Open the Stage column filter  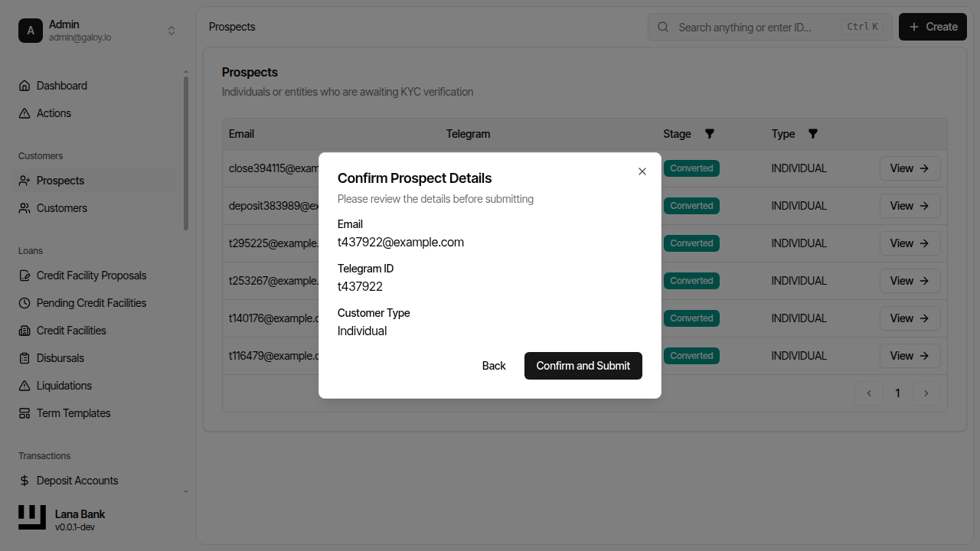point(709,134)
